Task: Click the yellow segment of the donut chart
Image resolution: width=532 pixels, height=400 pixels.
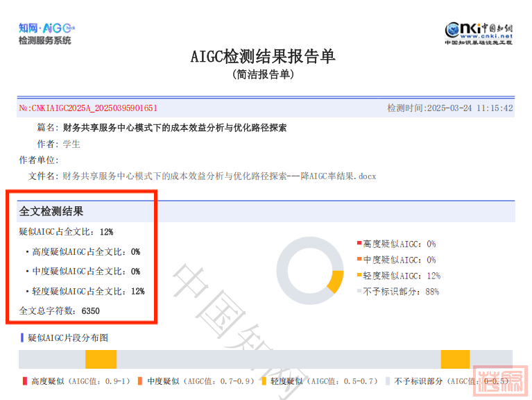Action: tap(336, 281)
